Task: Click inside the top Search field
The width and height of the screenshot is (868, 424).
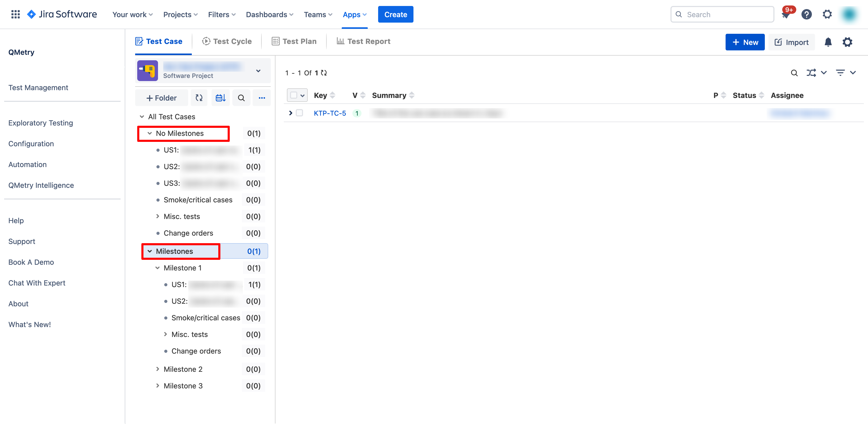Action: [x=722, y=14]
